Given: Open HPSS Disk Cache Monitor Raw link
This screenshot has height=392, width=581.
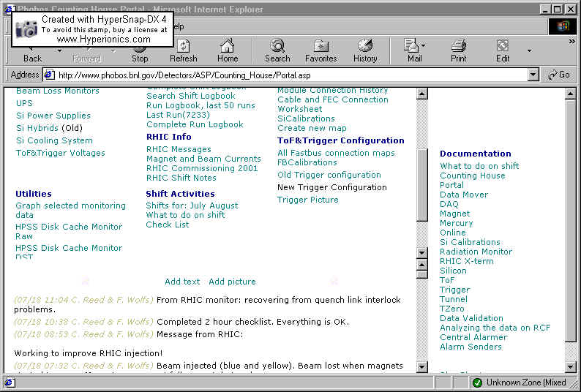Looking at the screenshot, I should coord(69,231).
